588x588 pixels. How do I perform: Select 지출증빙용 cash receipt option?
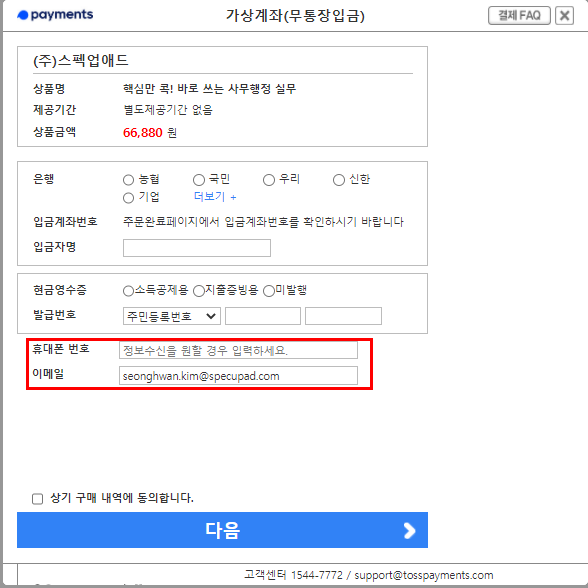click(x=199, y=291)
